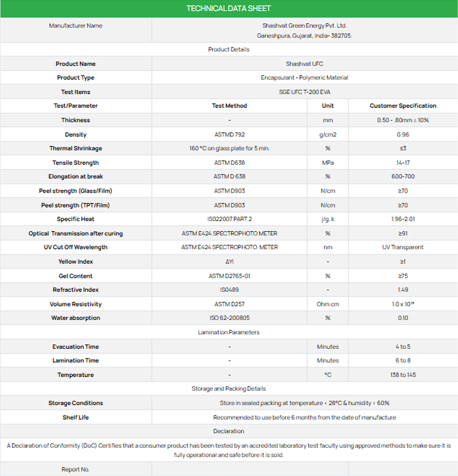Viewport: 458px width, 476px height.
Task: Select the Shashvat UFC product name value
Action: (x=304, y=64)
